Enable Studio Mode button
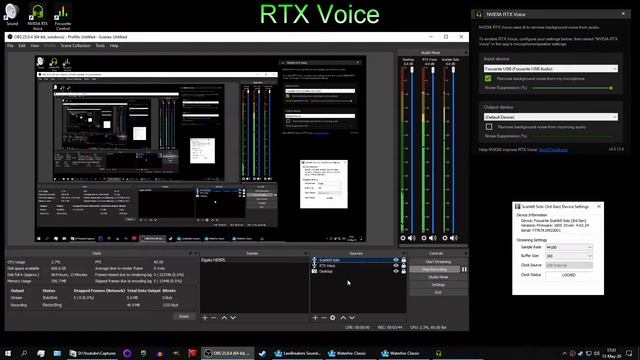Image resolution: width=640 pixels, height=360 pixels. click(x=438, y=277)
